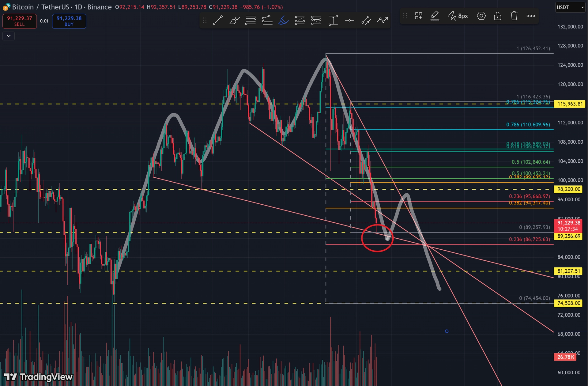Select the arrow path tool
588x386 pixels.
[x=383, y=21]
